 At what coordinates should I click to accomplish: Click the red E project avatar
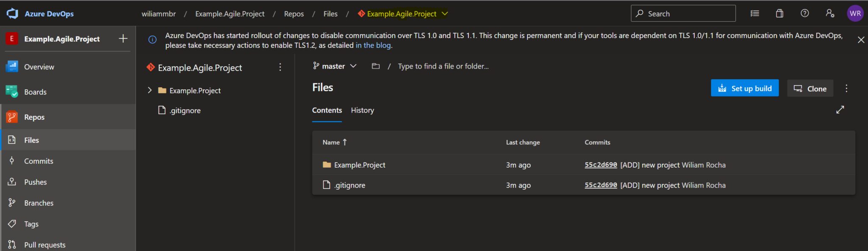[12, 39]
